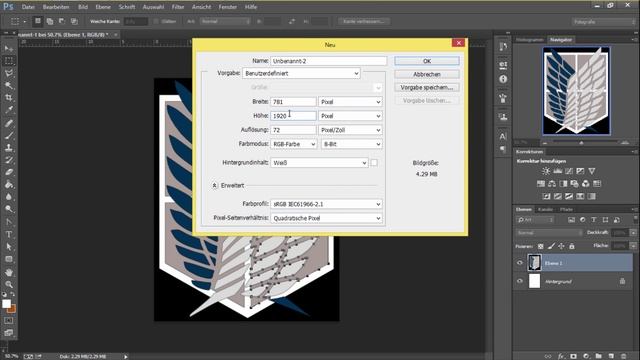Viewport: 640px width, 360px height.
Task: Click the background content color swatch
Action: 374,162
